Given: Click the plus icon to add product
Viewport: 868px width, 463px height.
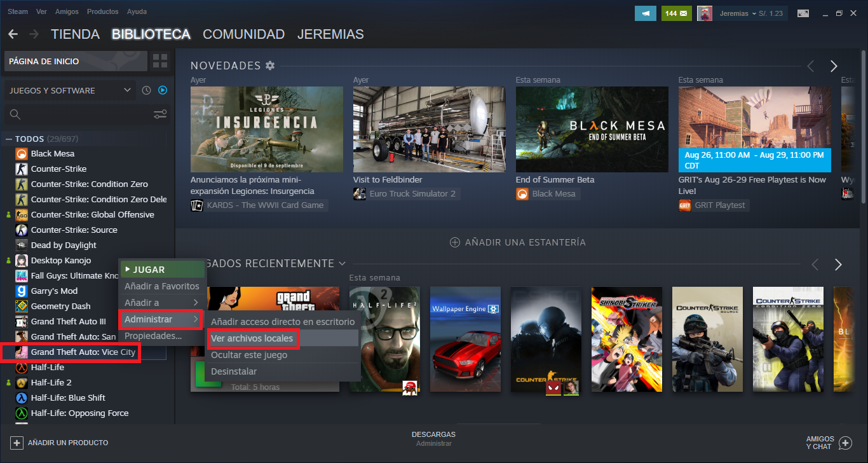Looking at the screenshot, I should [x=17, y=443].
